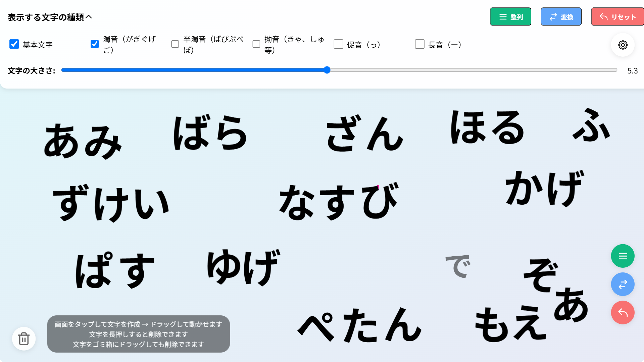The height and width of the screenshot is (362, 644).
Task: Enable the 促音（っ）checkbox
Action: click(338, 44)
